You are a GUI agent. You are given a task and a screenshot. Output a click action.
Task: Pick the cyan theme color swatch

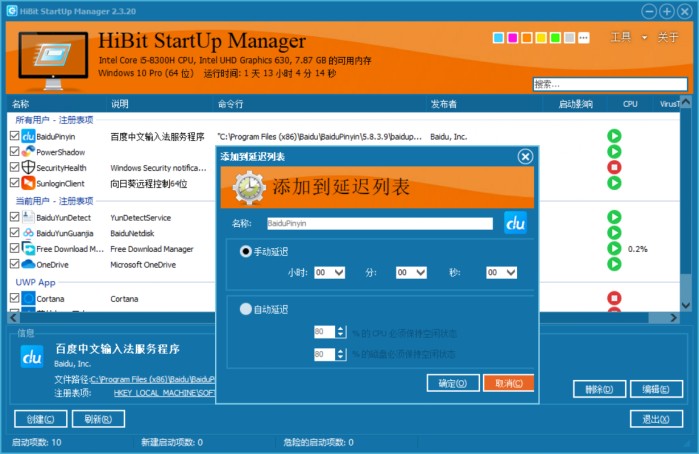click(498, 38)
